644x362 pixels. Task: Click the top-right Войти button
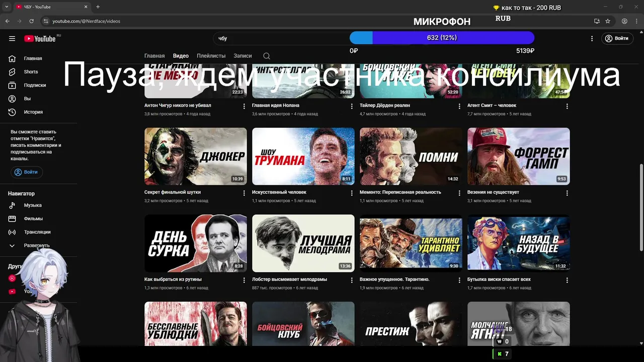(x=617, y=38)
